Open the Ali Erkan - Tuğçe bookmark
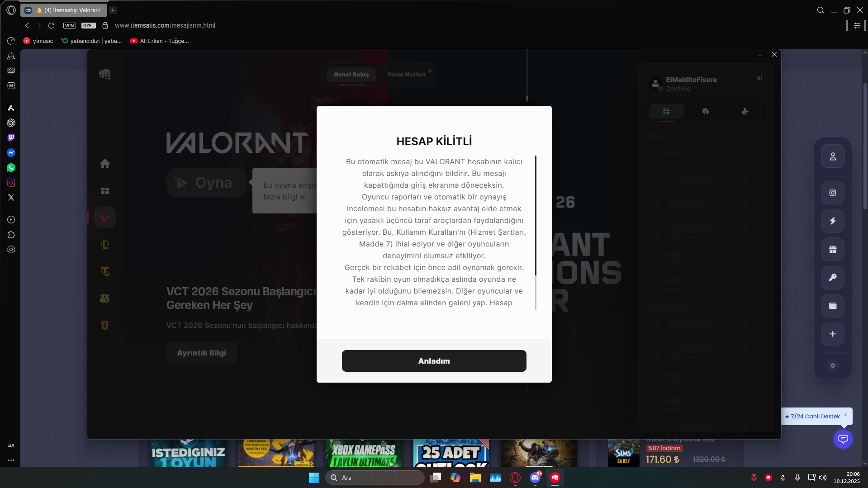The width and height of the screenshot is (868, 488). (x=160, y=41)
